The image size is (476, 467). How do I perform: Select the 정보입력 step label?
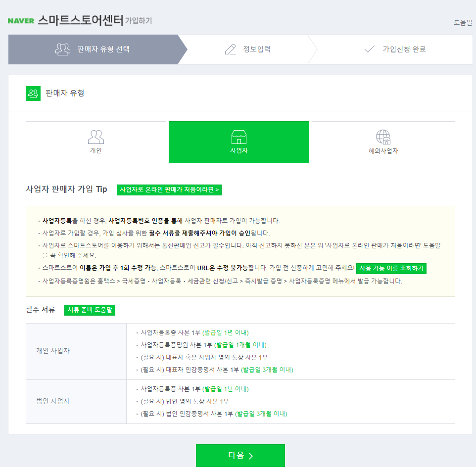257,49
